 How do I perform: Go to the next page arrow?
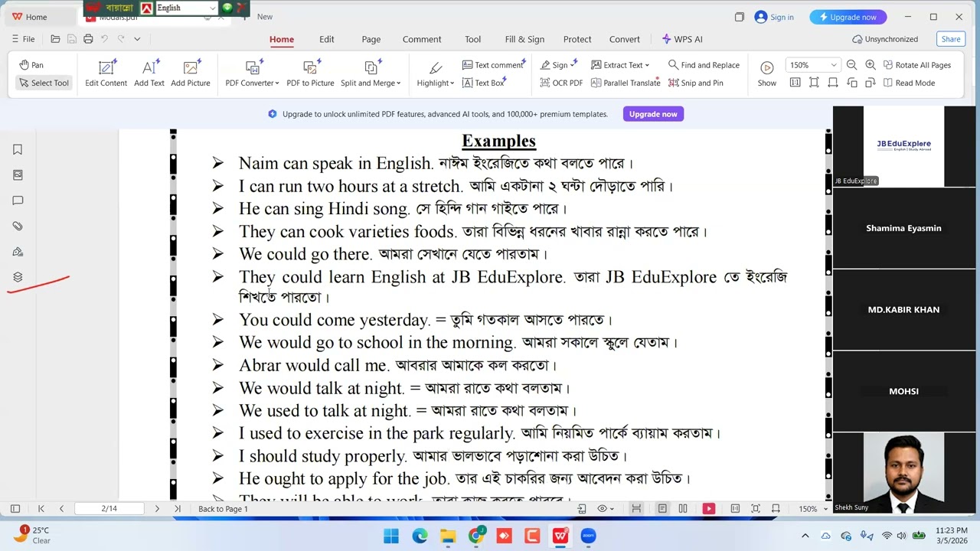157,509
